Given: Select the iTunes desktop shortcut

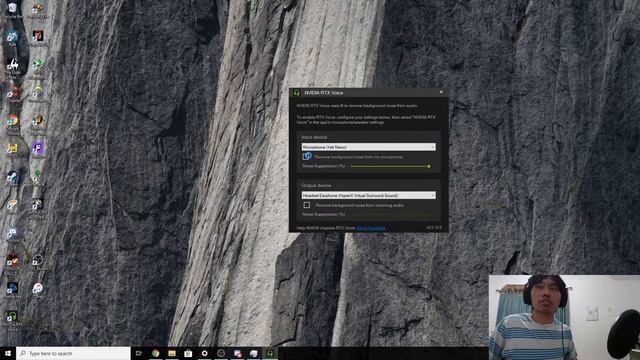Looking at the screenshot, I should tap(38, 289).
